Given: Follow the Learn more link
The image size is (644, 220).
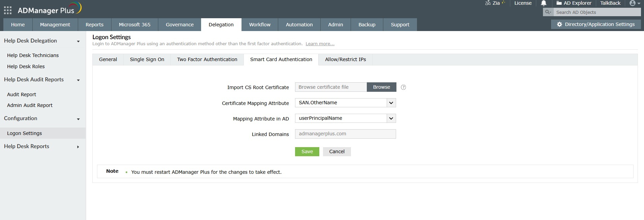Looking at the screenshot, I should coord(320,44).
